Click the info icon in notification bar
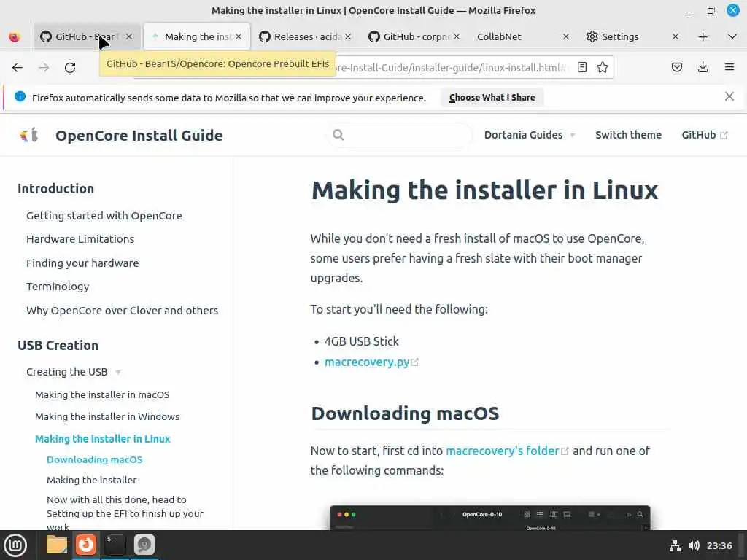Viewport: 747px width, 560px height. pyautogui.click(x=20, y=97)
